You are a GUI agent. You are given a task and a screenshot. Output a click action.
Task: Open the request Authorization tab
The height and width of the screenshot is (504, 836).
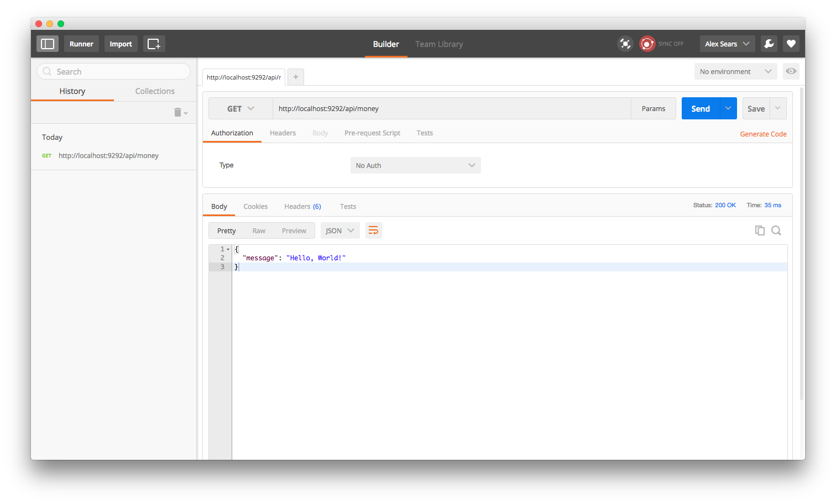click(232, 133)
